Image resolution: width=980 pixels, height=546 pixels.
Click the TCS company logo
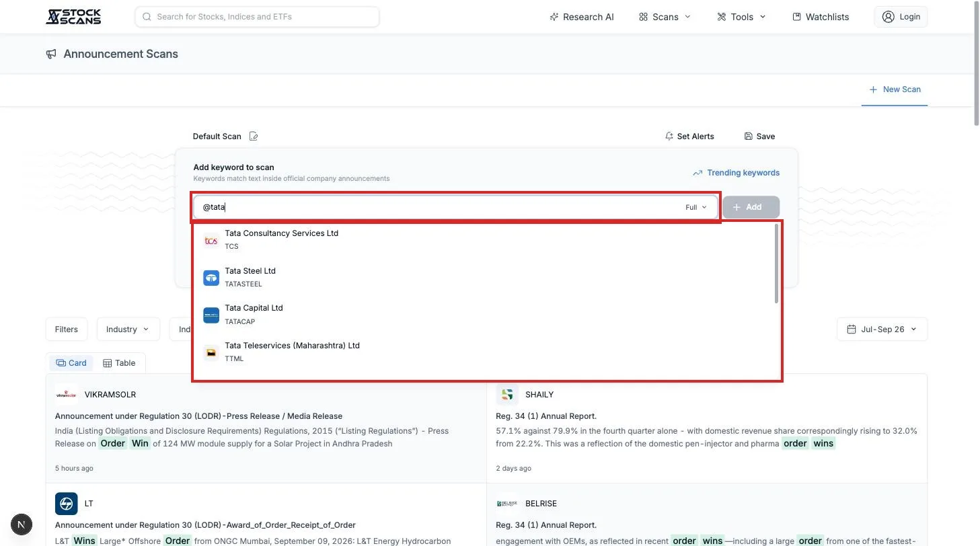211,240
